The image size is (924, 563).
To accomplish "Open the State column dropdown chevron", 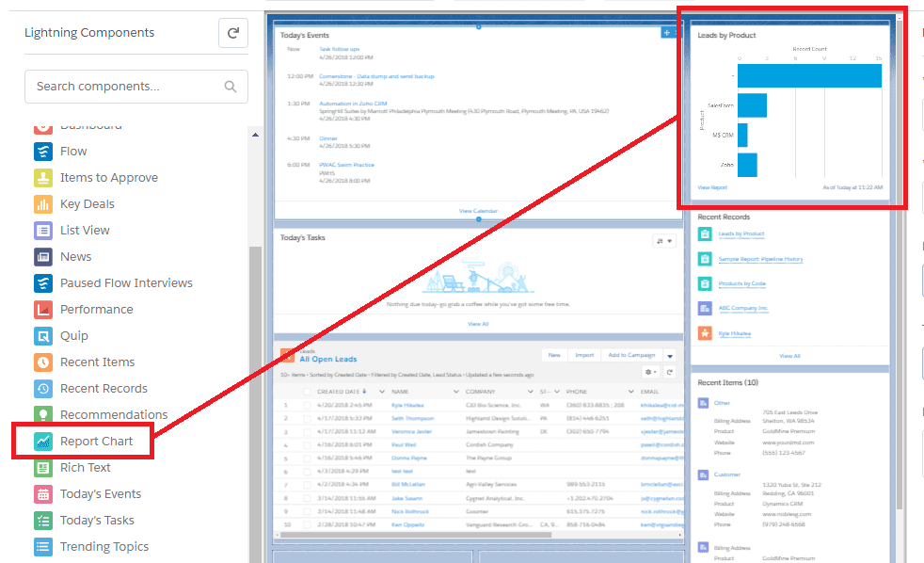I will (x=557, y=392).
